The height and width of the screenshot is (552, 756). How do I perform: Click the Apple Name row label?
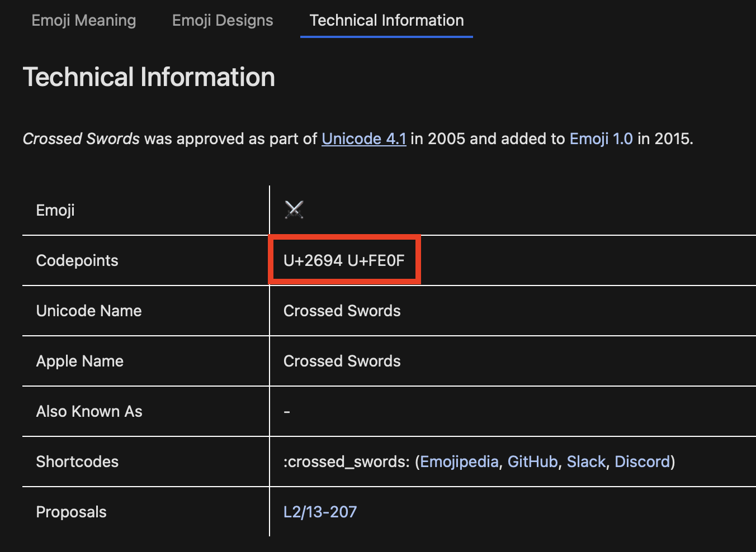[80, 361]
